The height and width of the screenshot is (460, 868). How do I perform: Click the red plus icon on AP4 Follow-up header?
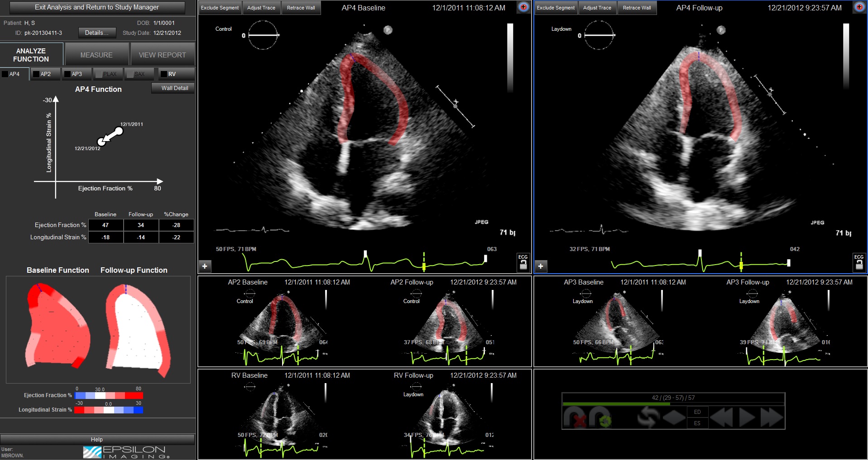[x=859, y=7]
